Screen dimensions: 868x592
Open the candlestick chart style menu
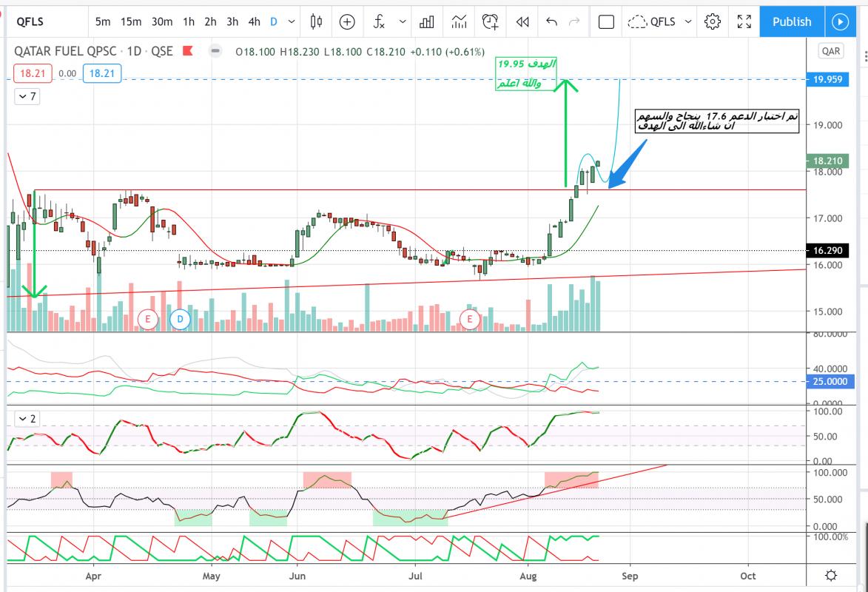(x=316, y=21)
